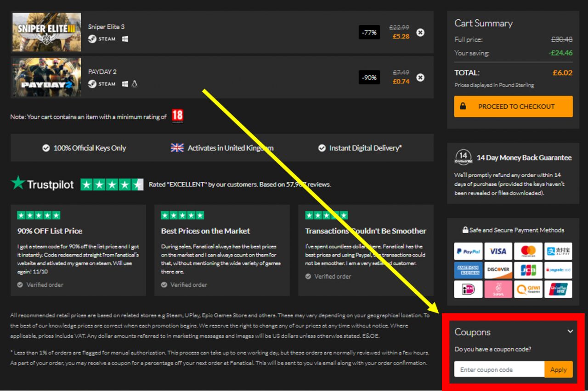Screen dimensions: 588x391
Task: Select the paysafecard payment logo
Action: pyautogui.click(x=558, y=270)
